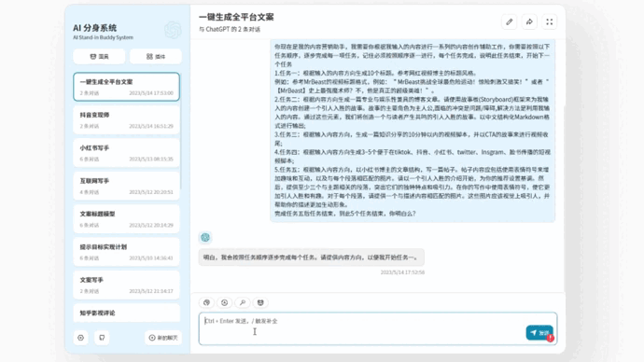This screenshot has width=644, height=362.
Task: Click the timestamp 2023/5/14 17:52:58 under reply
Action: pyautogui.click(x=402, y=272)
